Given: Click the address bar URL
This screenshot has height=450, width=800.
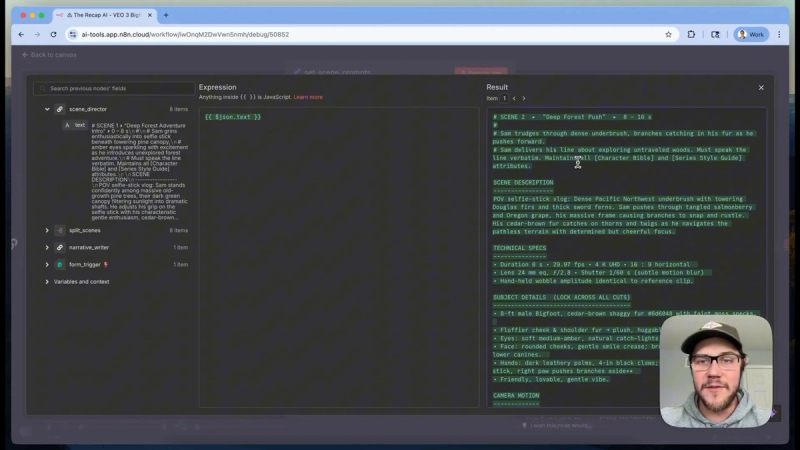Looking at the screenshot, I should click(x=185, y=34).
